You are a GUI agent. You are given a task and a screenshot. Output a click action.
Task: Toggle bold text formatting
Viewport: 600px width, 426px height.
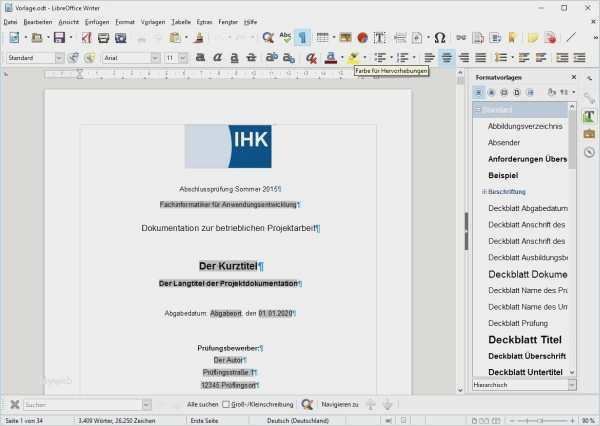200,58
